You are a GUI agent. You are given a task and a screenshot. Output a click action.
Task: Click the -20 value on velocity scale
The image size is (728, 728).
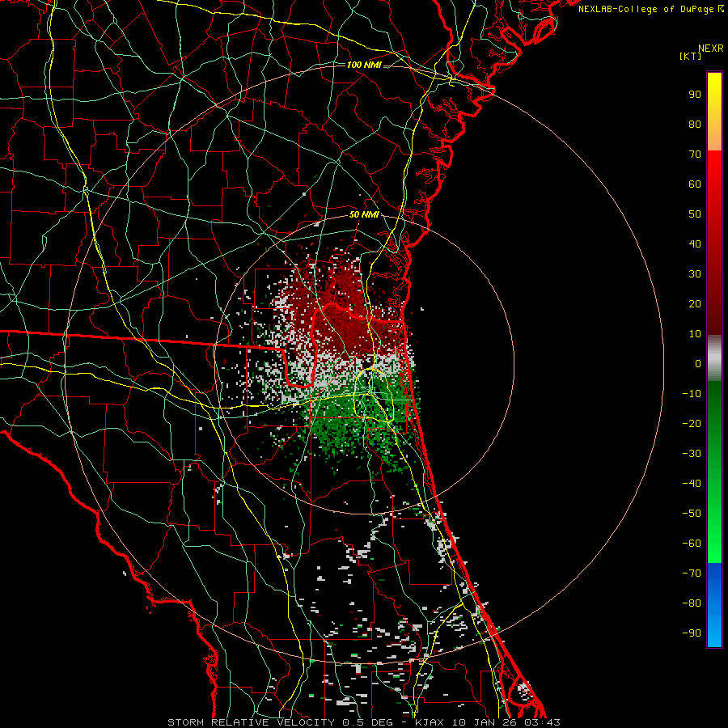[692, 423]
